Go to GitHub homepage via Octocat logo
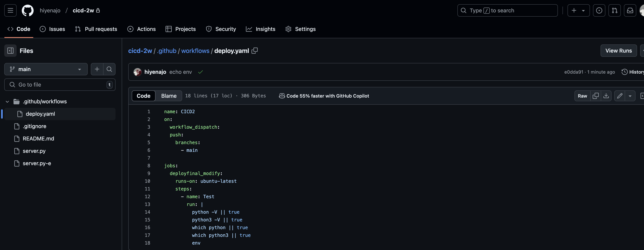Viewport: 644px width, 250px height. (27, 10)
